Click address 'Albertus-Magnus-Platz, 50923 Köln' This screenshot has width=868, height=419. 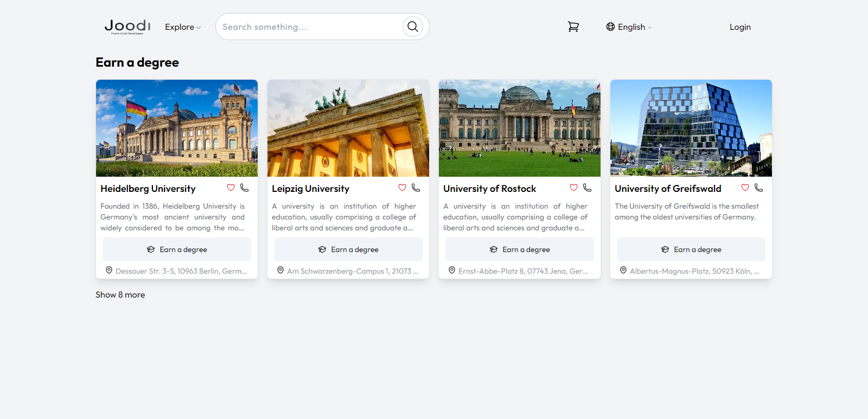click(x=695, y=271)
